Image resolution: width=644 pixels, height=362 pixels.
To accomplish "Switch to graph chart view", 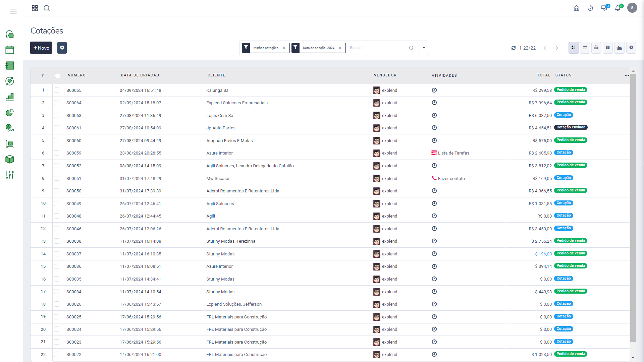I will point(619,48).
